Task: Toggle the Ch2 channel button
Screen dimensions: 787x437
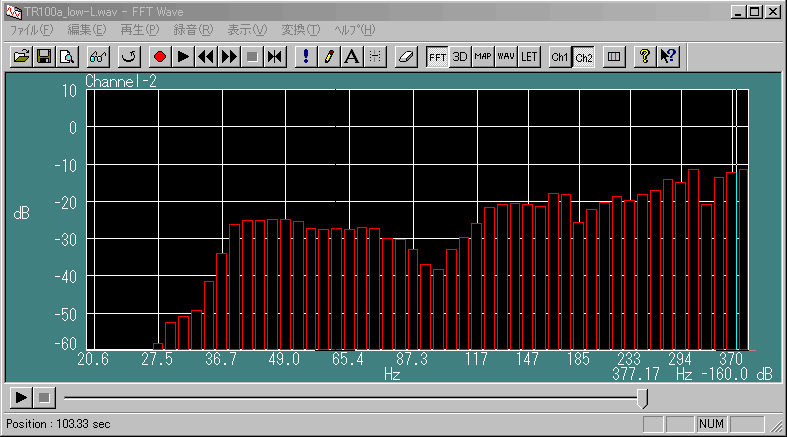Action: (x=584, y=57)
